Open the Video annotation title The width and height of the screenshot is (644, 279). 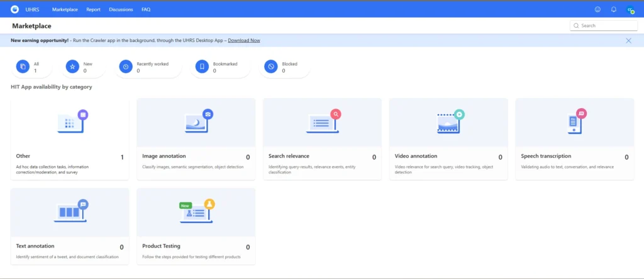click(x=416, y=156)
